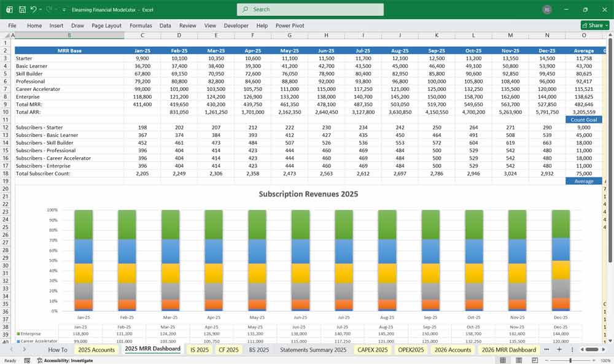This screenshot has width=614, height=364.
Task: Select Normal view in the status bar
Action: (x=503, y=360)
